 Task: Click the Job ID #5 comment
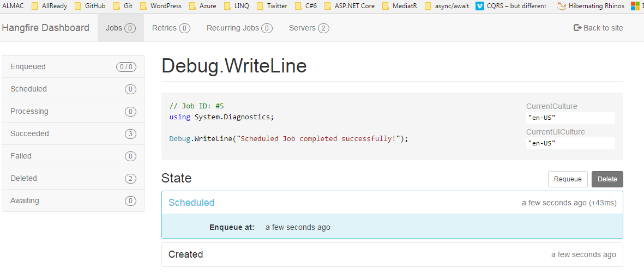click(196, 106)
